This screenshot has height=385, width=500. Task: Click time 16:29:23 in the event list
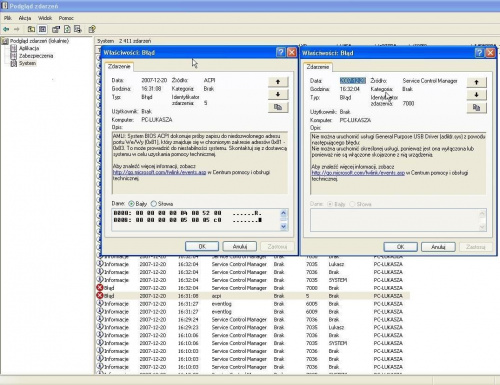tap(188, 327)
